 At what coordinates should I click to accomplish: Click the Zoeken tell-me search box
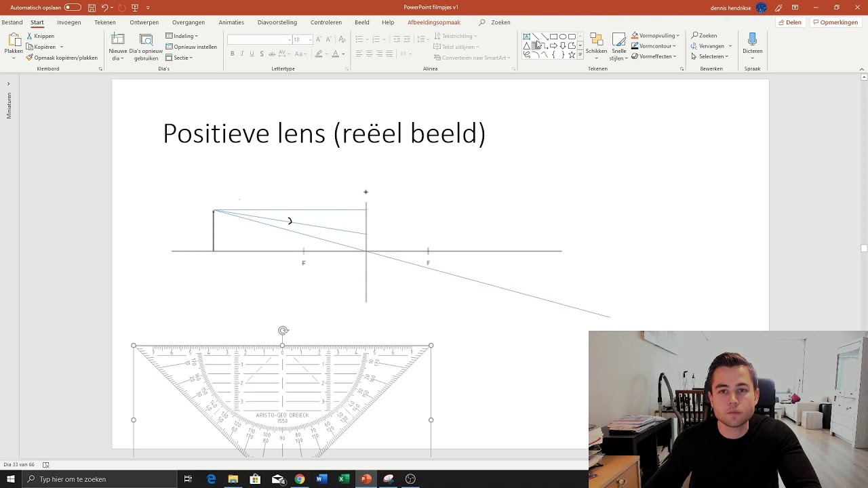click(x=495, y=22)
